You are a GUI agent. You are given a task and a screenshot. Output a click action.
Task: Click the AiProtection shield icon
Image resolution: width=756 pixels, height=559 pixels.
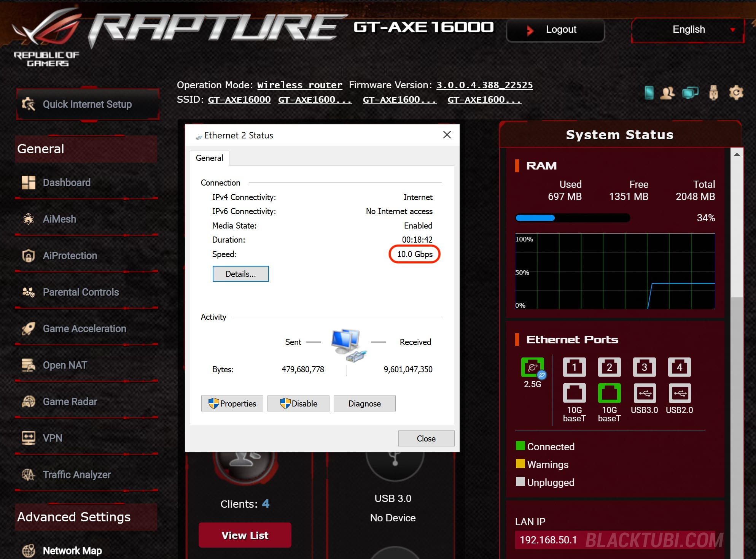[x=29, y=256]
